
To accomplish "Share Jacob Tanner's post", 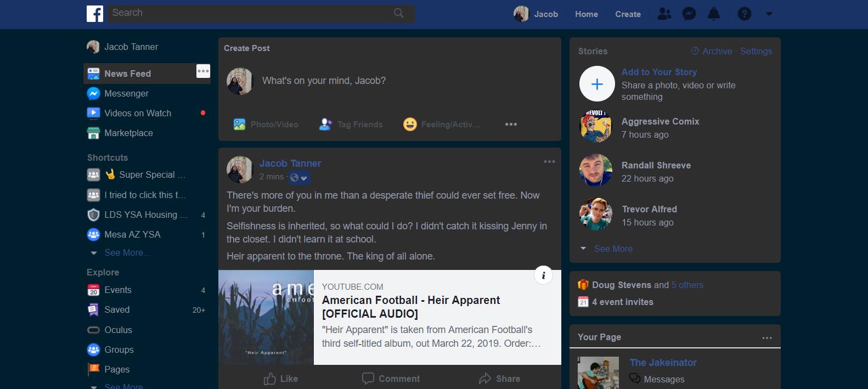I will pos(499,379).
